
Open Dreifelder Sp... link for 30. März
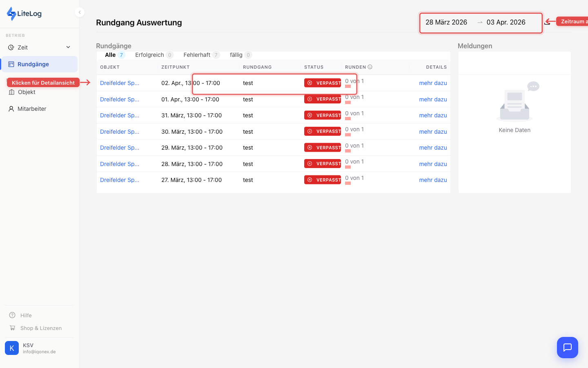(x=120, y=132)
